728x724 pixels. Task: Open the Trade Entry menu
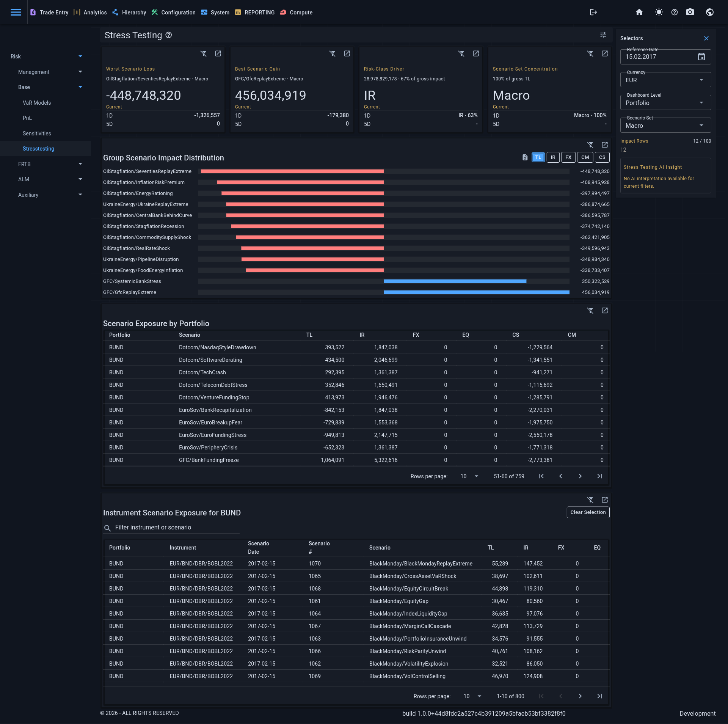click(50, 13)
